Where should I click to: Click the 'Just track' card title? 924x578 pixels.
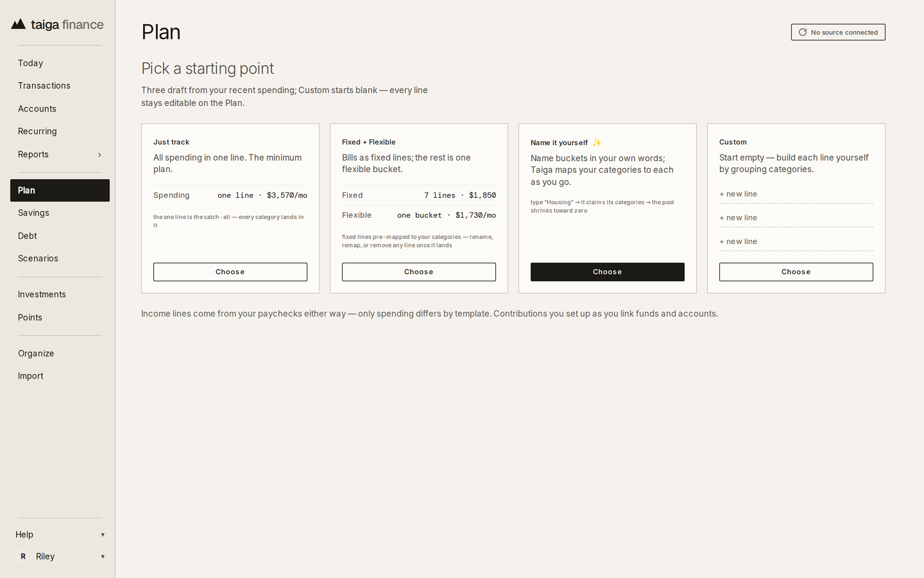pos(171,142)
